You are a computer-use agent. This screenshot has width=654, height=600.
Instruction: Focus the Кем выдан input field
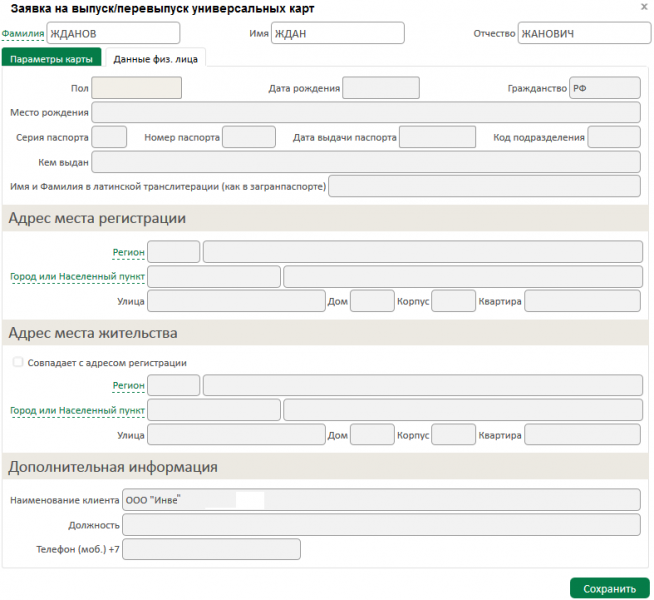pos(366,162)
